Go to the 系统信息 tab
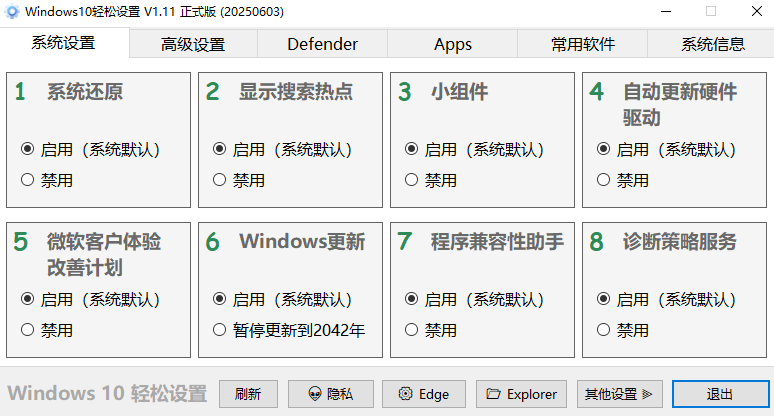Viewport: 774px width, 416px height. [712, 44]
